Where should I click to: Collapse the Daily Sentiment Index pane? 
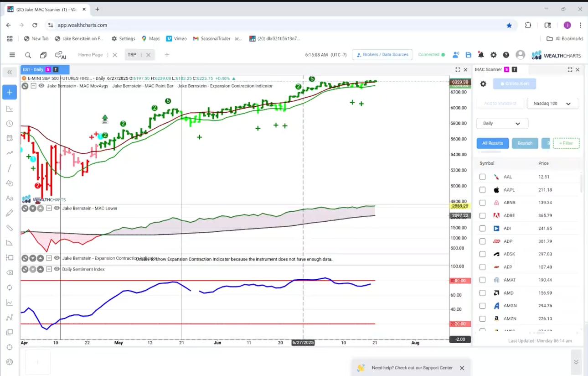(x=49, y=269)
